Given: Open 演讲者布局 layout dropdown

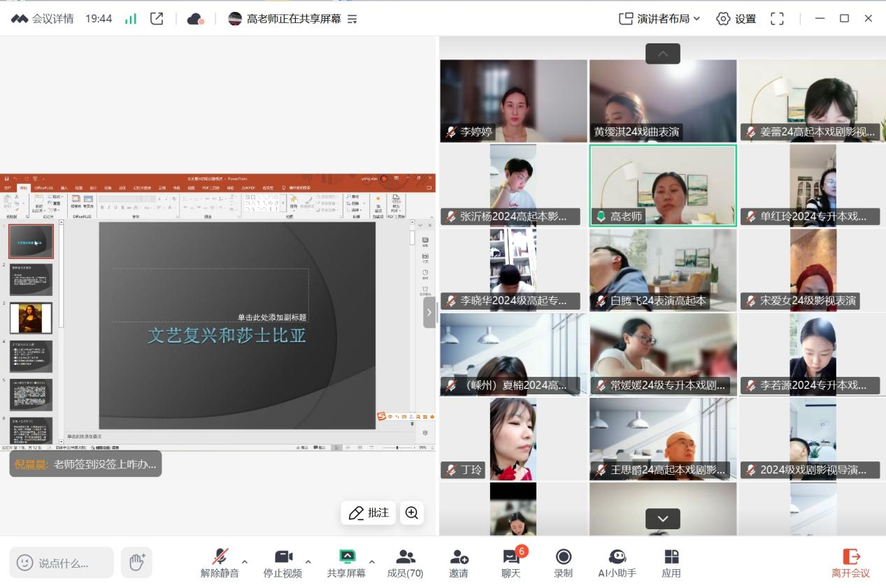Looking at the screenshot, I should (659, 19).
